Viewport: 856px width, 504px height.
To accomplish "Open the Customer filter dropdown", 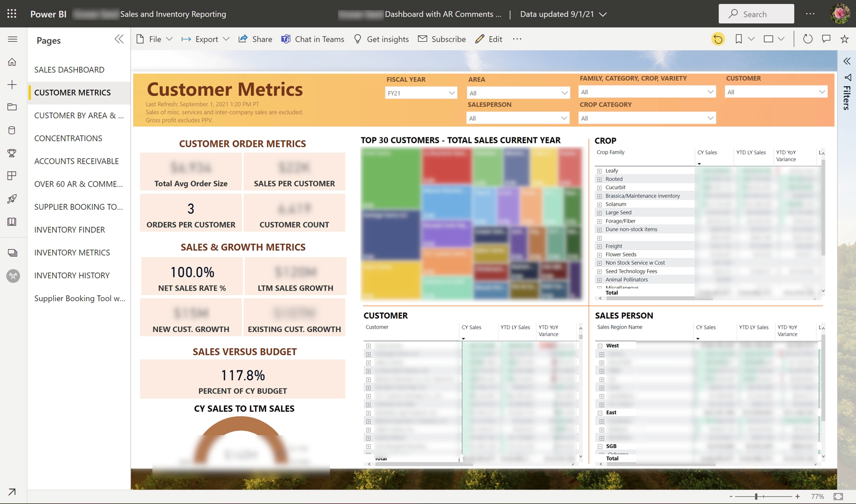I will point(776,92).
